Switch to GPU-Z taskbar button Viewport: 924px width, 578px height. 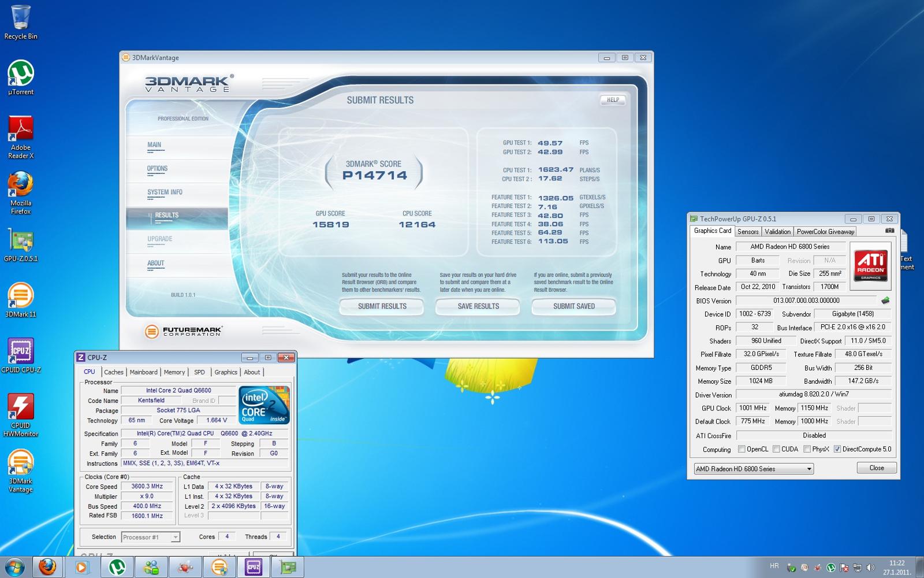point(288,567)
